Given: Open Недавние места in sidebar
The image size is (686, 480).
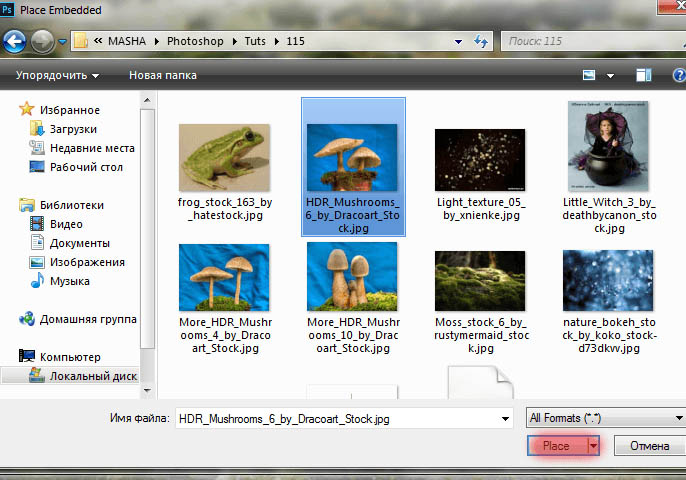Looking at the screenshot, I should coord(92,148).
